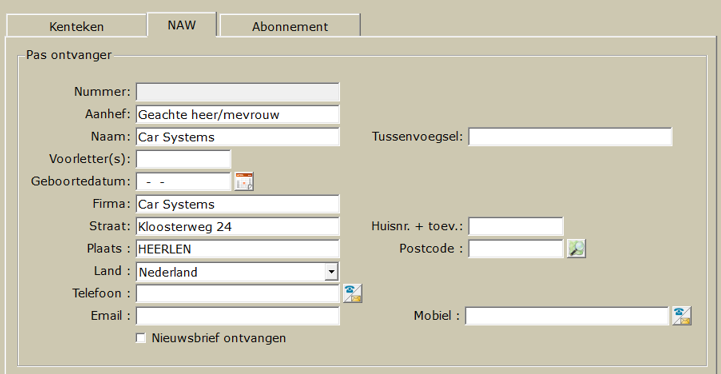Open the Geboortedatum calendar picker icon
721x374 pixels.
[x=244, y=181]
